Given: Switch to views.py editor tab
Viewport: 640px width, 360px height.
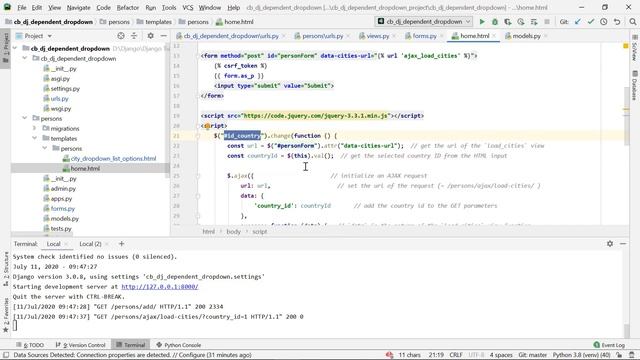Looking at the screenshot, I should coord(377,36).
